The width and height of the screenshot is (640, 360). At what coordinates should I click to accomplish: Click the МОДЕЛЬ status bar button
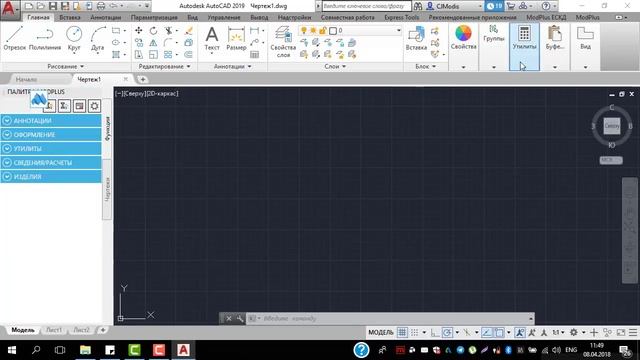[381, 332]
